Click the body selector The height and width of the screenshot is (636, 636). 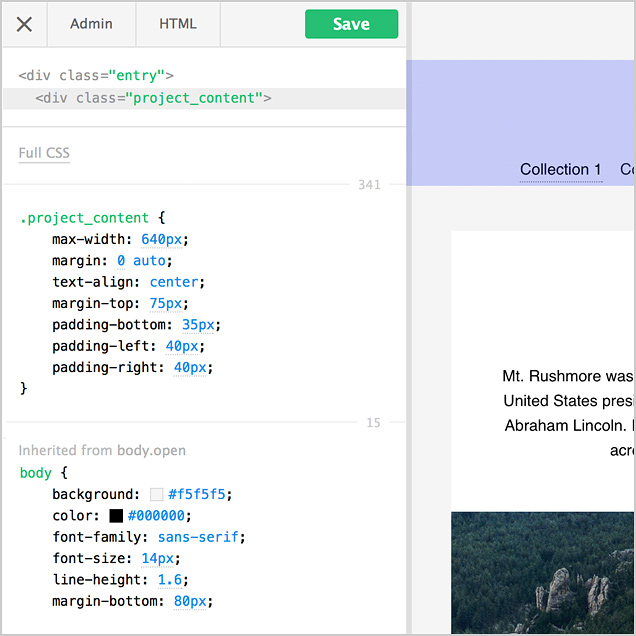[36, 473]
